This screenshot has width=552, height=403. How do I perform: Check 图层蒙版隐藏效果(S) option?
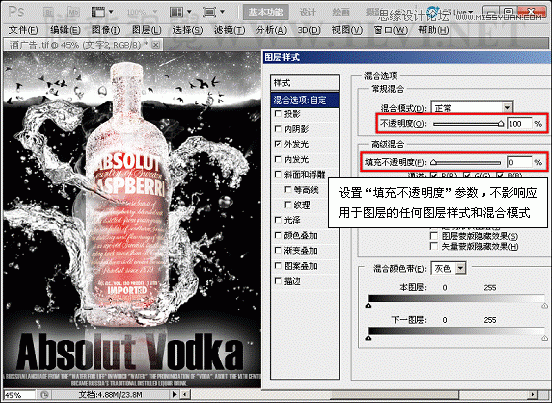[x=434, y=235]
